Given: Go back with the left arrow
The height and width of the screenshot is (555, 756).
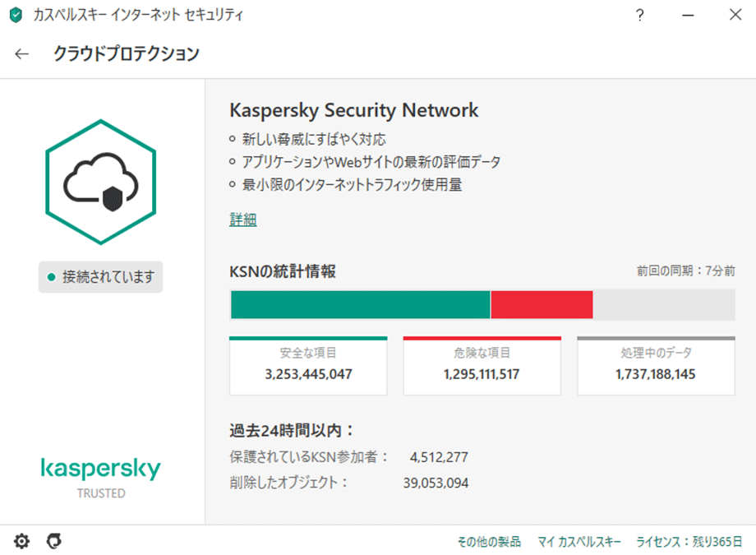Looking at the screenshot, I should (21, 54).
